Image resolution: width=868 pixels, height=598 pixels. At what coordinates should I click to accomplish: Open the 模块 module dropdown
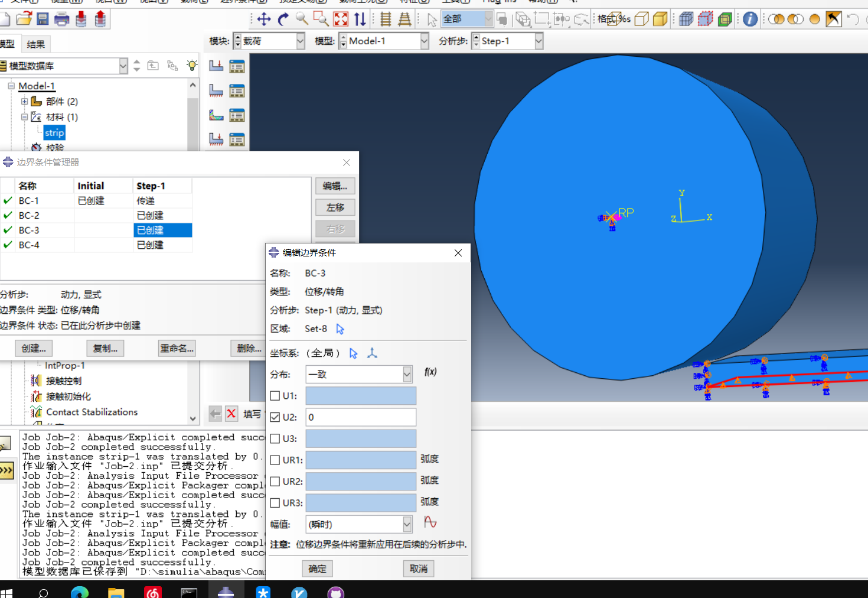click(x=300, y=41)
